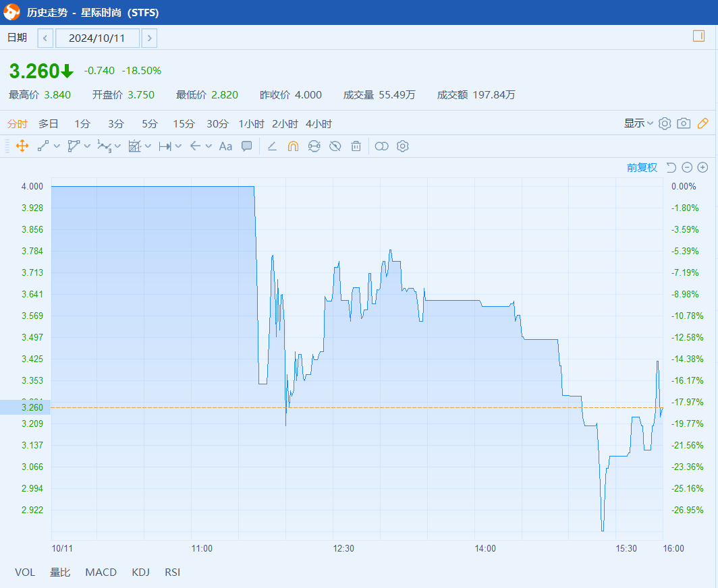Toggle the orange pencil drawing toolbar
This screenshot has width=718, height=588.
pyautogui.click(x=702, y=123)
